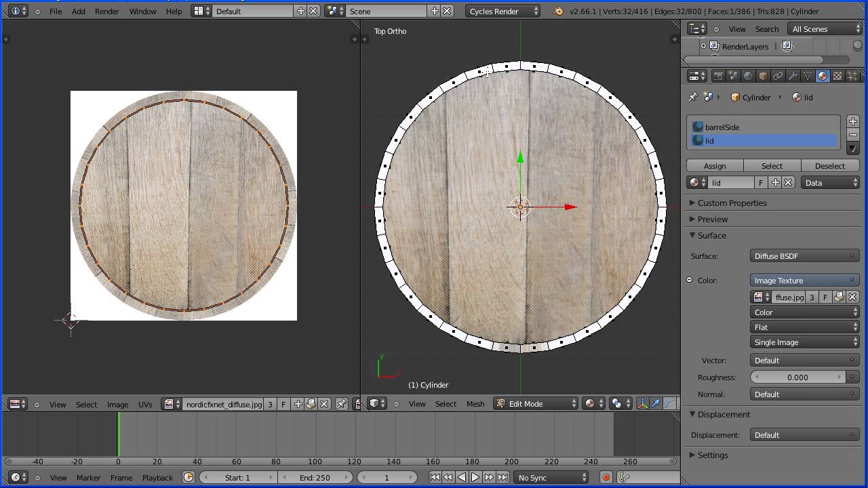Viewport: 868px width, 488px height.
Task: Pin the image in the UV editor header
Action: tap(341, 405)
